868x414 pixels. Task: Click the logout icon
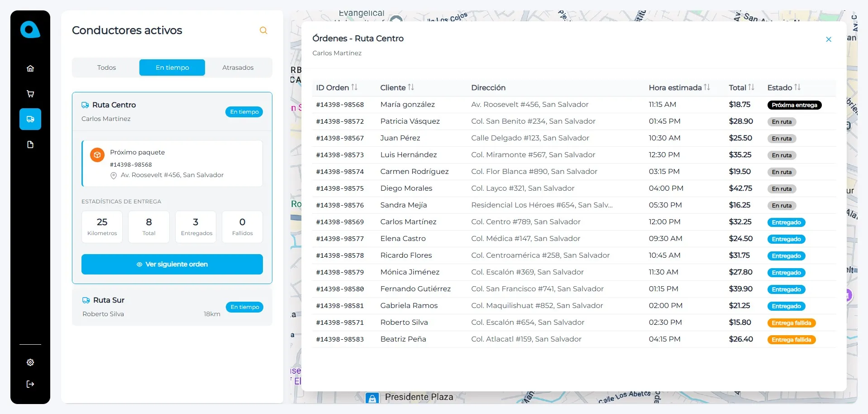pyautogui.click(x=30, y=384)
